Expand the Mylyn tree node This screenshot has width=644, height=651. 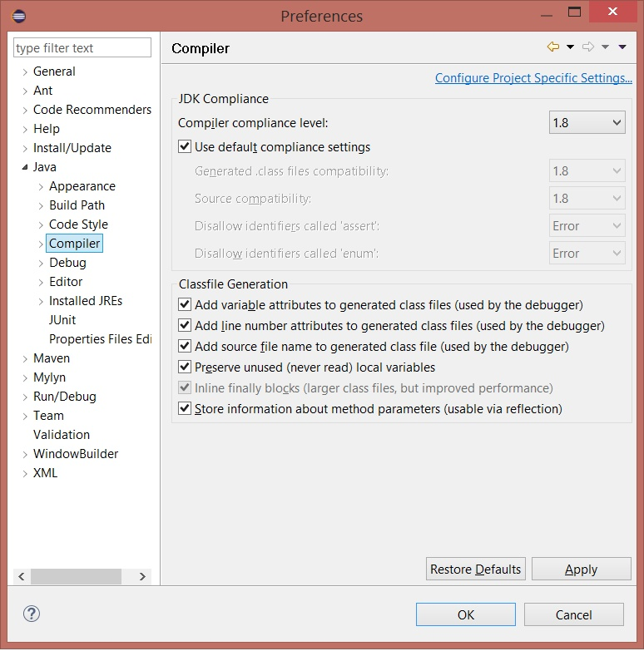[25, 377]
